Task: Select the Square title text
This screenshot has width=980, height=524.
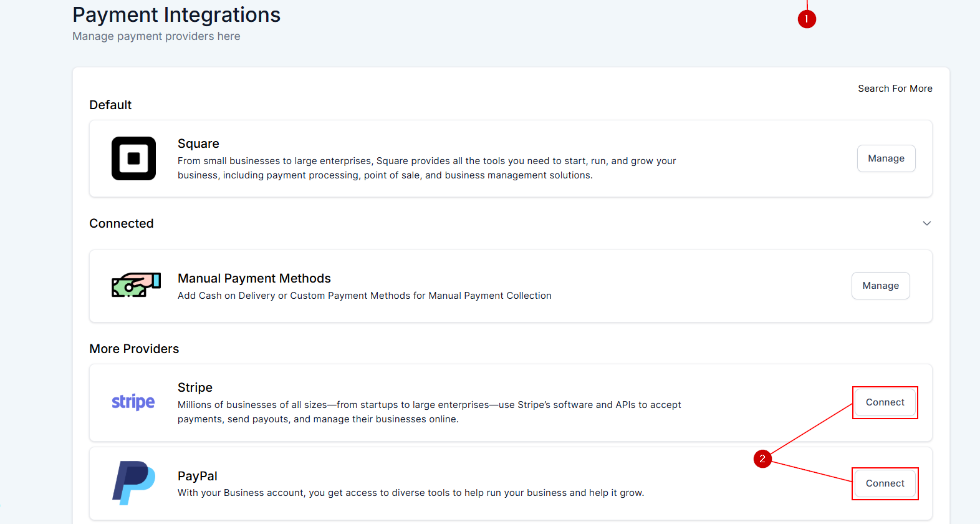Action: click(x=198, y=143)
